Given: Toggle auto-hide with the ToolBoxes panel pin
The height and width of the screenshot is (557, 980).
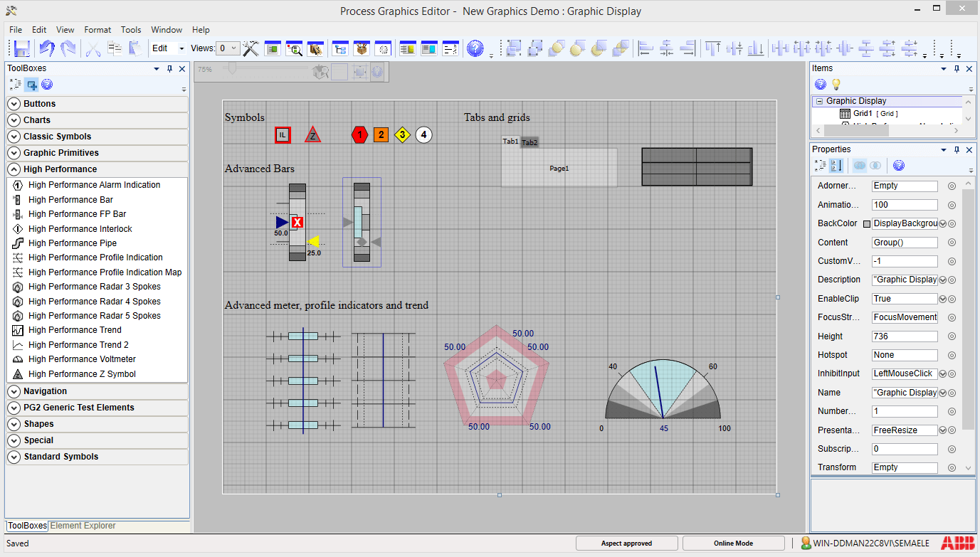Looking at the screenshot, I should tap(169, 68).
